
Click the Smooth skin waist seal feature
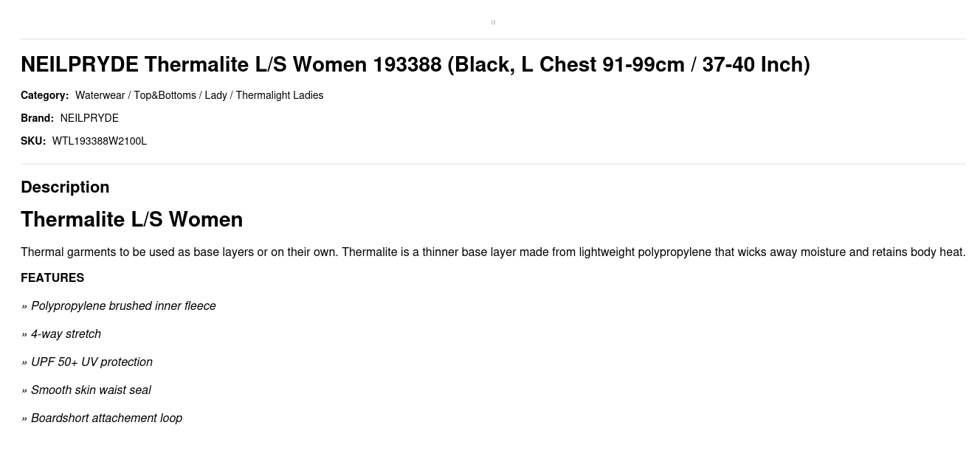click(x=91, y=390)
